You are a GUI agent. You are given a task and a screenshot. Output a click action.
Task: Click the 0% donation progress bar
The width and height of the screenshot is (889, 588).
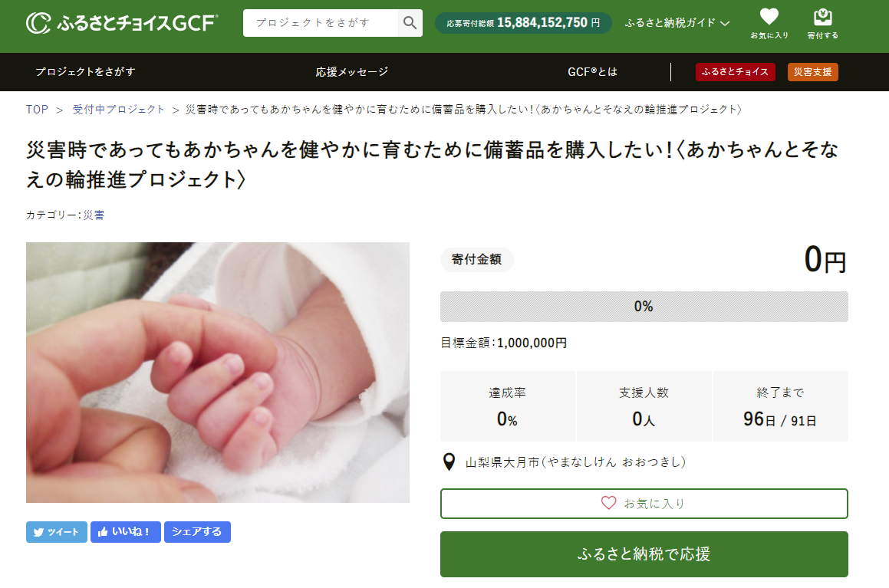[644, 307]
